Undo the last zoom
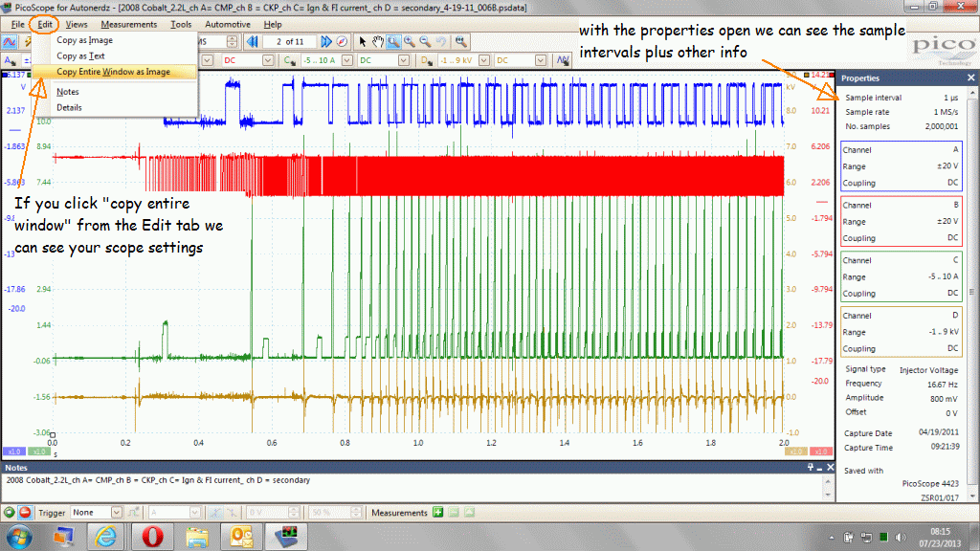 pyautogui.click(x=441, y=42)
